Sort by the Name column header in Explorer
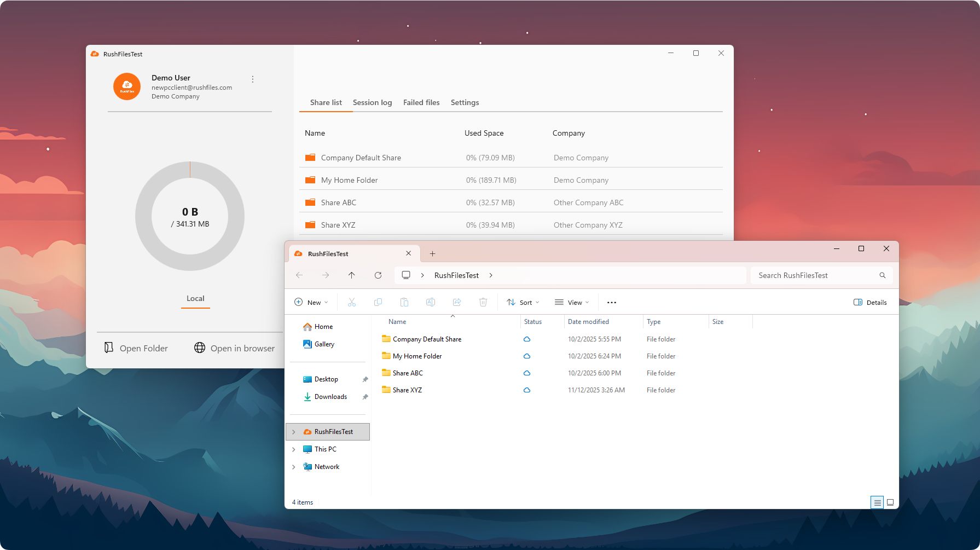Image resolution: width=980 pixels, height=550 pixels. (x=397, y=322)
